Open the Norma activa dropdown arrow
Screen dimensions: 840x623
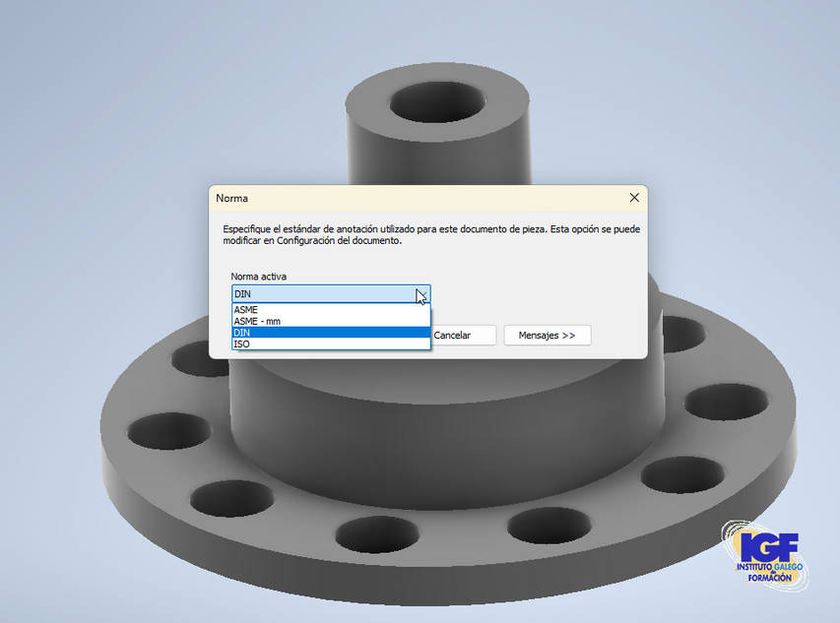tap(421, 294)
